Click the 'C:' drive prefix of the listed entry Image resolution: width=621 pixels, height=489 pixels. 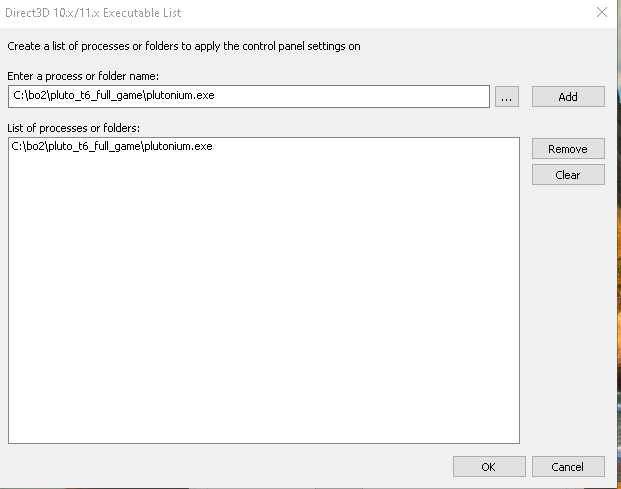pyautogui.click(x=17, y=147)
